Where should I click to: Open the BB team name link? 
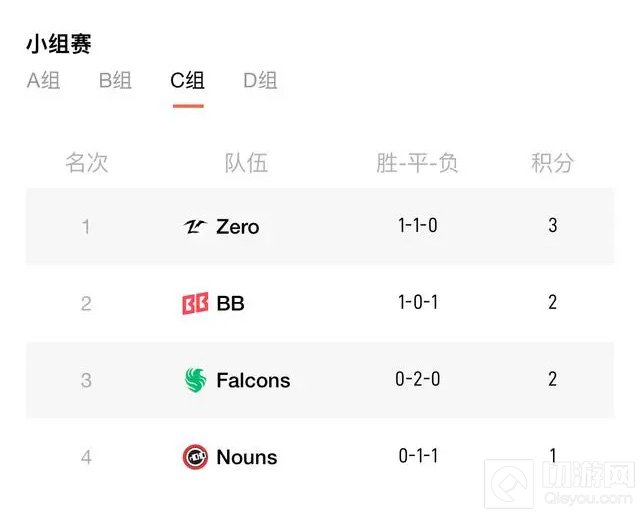click(x=230, y=304)
